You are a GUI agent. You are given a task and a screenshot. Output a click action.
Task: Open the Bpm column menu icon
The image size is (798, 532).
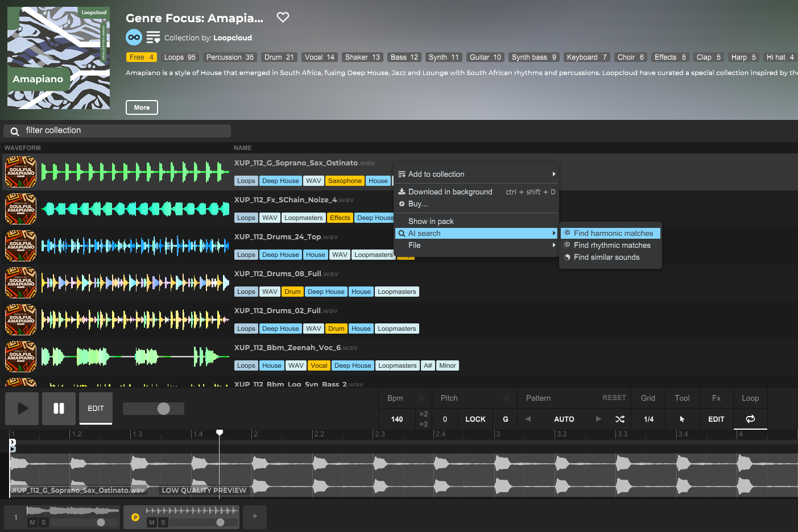[421, 398]
